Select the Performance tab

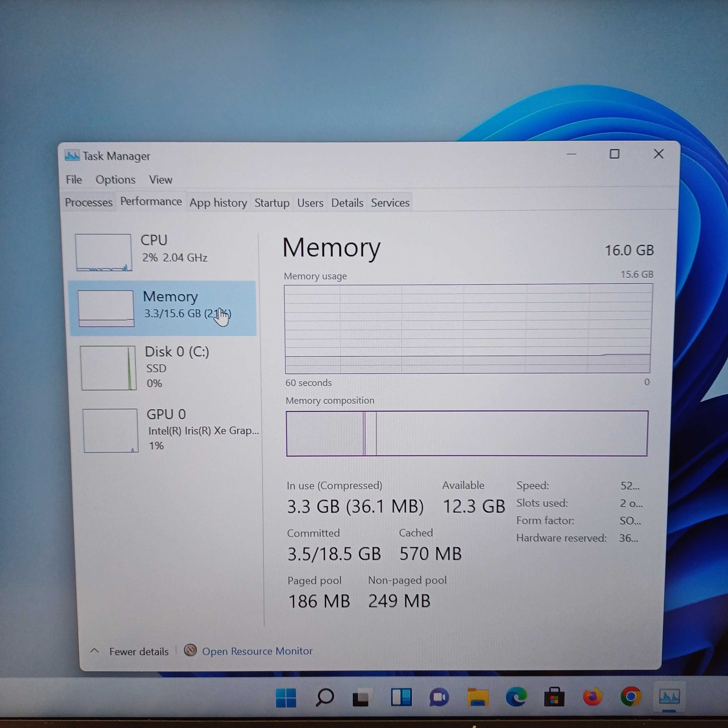tap(151, 202)
